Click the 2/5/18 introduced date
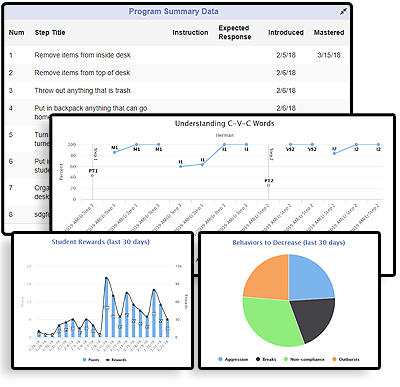 point(286,55)
